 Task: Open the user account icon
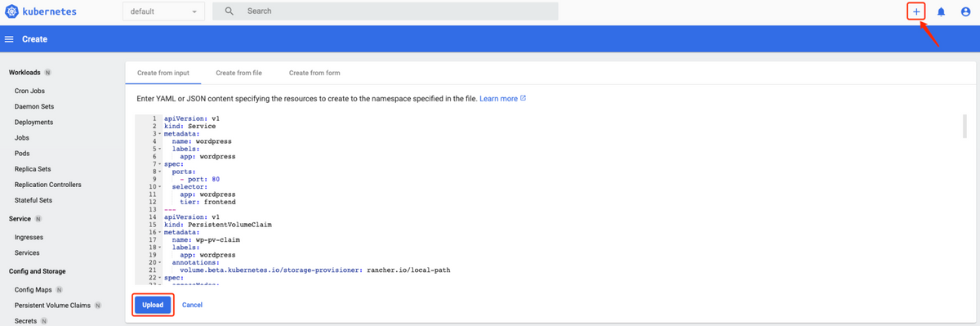click(965, 11)
